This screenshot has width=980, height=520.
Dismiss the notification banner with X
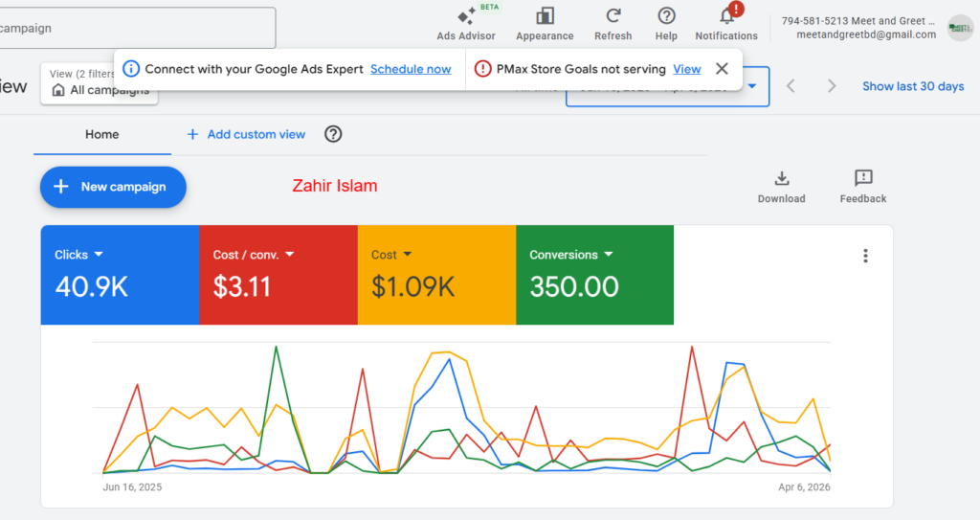(723, 69)
